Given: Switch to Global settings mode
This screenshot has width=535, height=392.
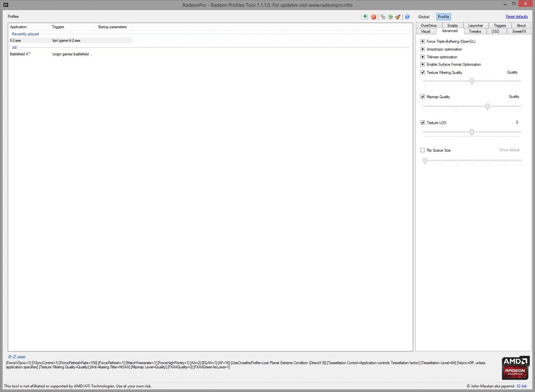Looking at the screenshot, I should point(424,17).
